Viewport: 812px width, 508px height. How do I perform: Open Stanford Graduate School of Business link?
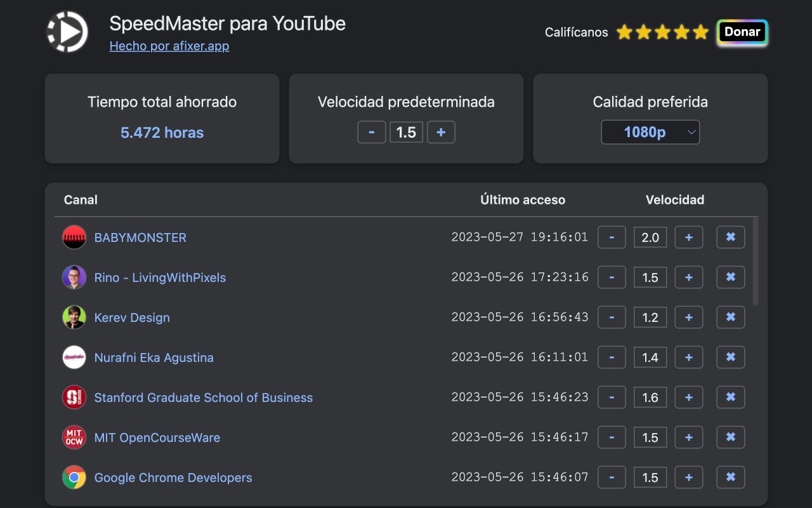(204, 398)
